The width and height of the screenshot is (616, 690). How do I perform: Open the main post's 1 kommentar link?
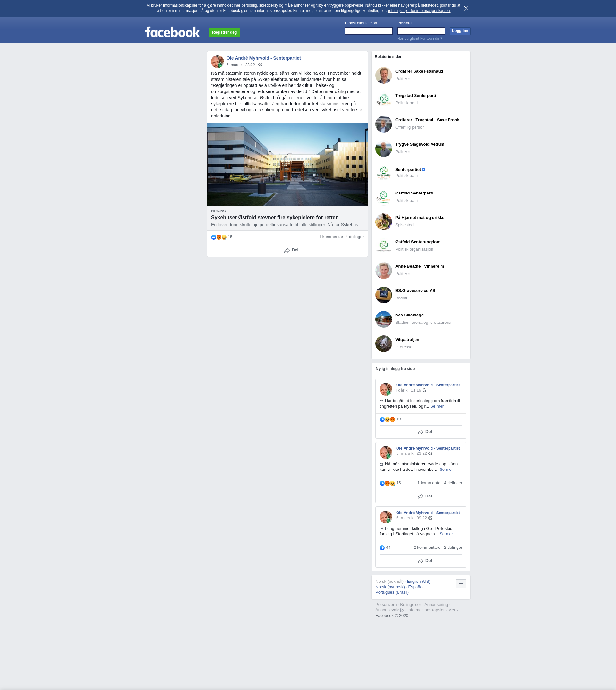tap(331, 237)
